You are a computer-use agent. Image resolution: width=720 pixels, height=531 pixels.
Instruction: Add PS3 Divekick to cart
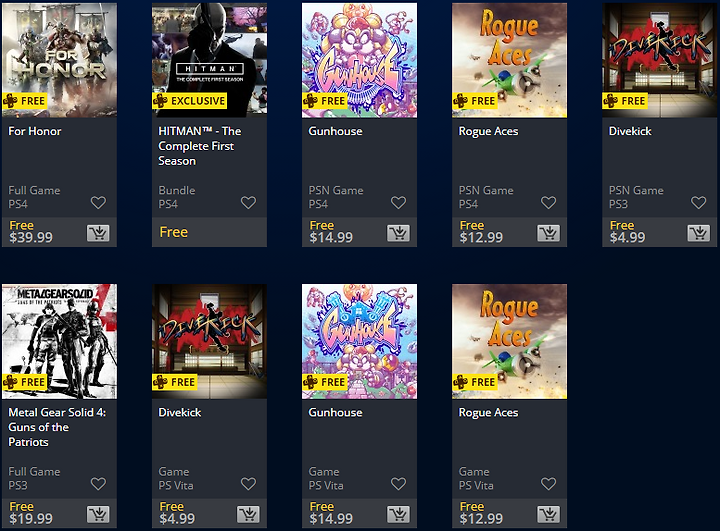pyautogui.click(x=699, y=233)
